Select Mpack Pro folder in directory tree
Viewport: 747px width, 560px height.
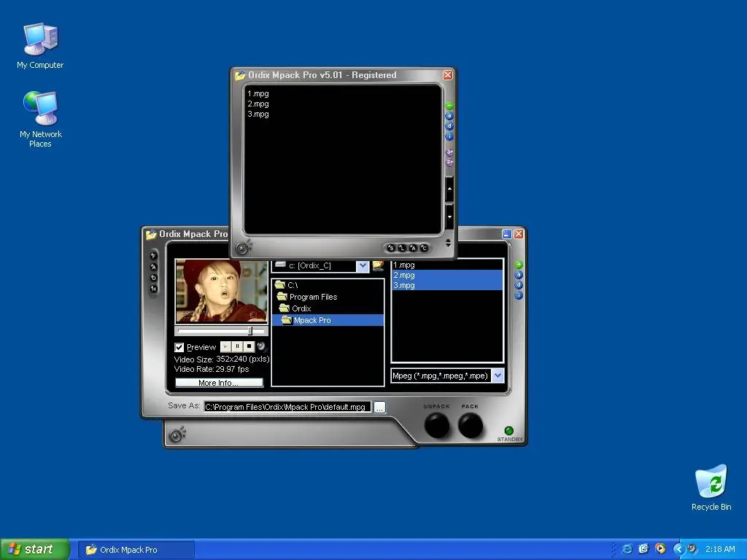(x=328, y=321)
